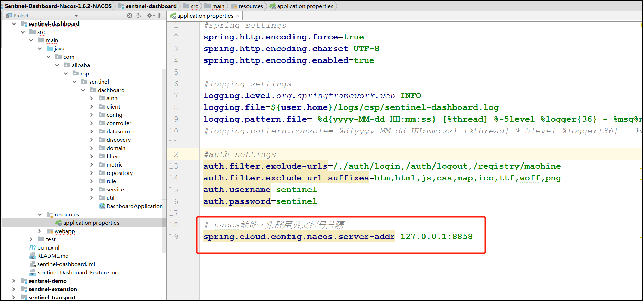Expand the client package
Image resolution: width=644 pixels, height=301 pixels.
(x=92, y=107)
